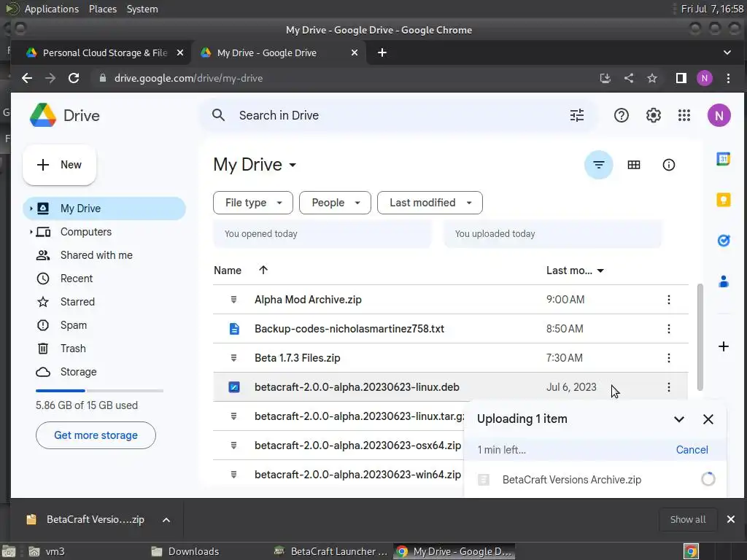Viewport: 747px width, 560px height.
Task: Open more actions for betacraft linux.deb
Action: point(668,387)
